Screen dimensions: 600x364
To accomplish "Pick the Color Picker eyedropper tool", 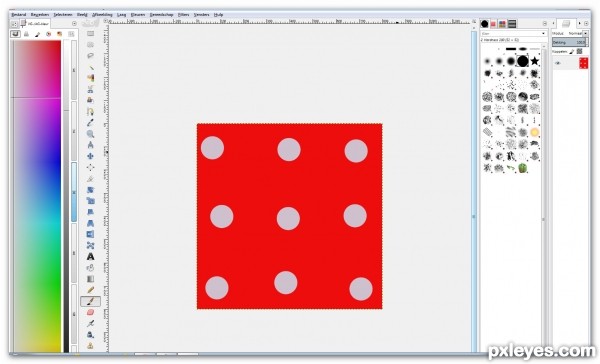I will tap(90, 123).
